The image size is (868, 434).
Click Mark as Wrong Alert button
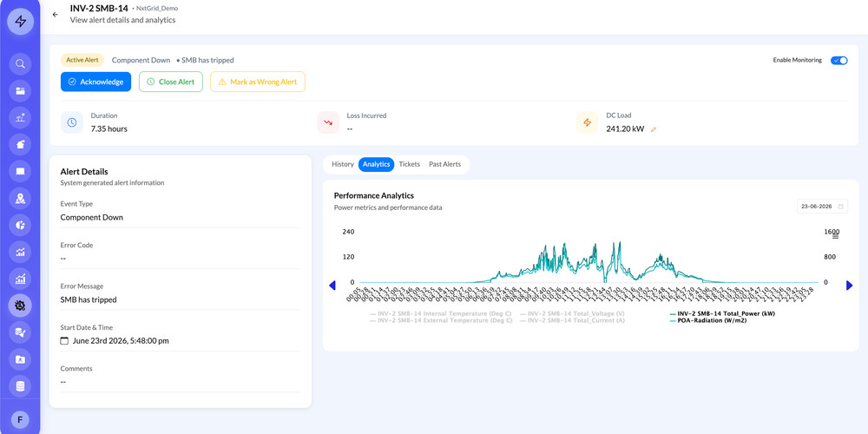[x=258, y=82]
